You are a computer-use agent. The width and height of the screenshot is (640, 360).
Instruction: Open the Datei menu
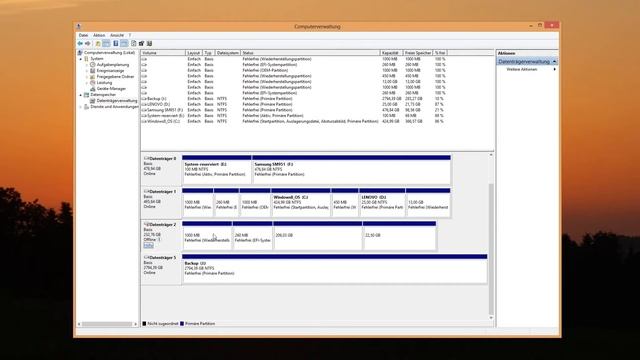(83, 35)
